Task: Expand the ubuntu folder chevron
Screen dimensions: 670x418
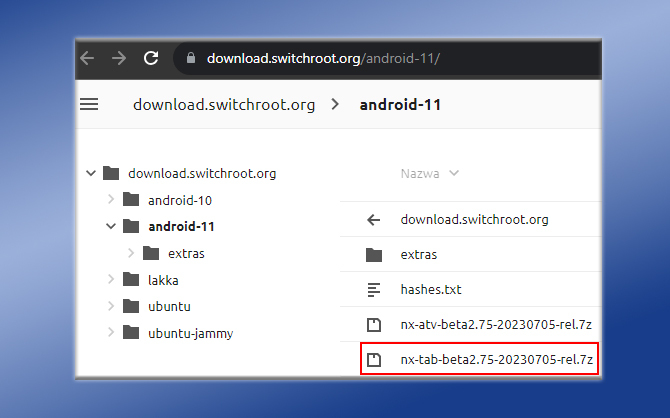Action: 111,306
